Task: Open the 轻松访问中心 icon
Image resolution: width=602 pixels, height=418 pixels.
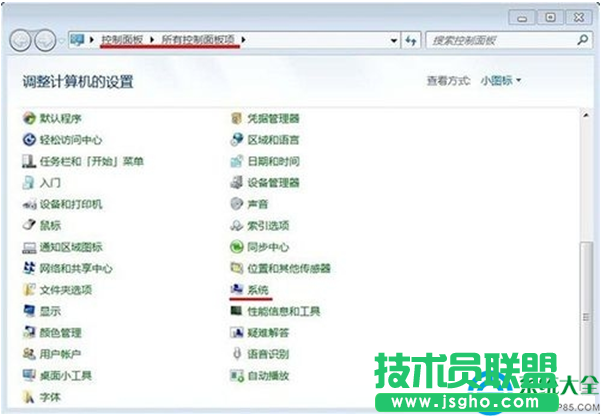Action: tap(29, 140)
